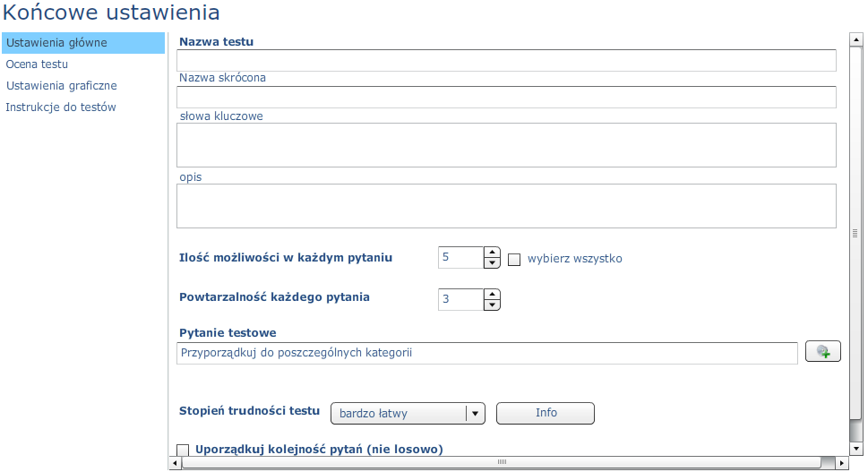
Task: Click the vertical scrollbar down arrow
Action: pos(855,448)
